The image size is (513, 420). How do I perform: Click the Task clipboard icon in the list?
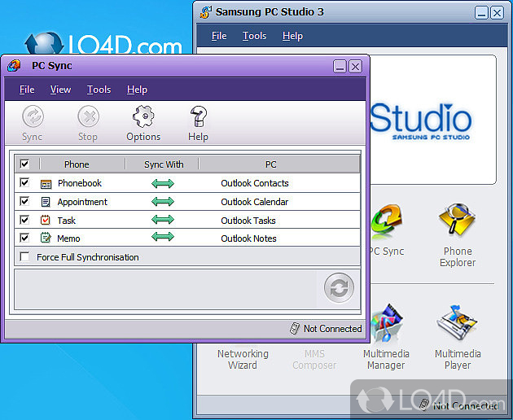pos(46,221)
